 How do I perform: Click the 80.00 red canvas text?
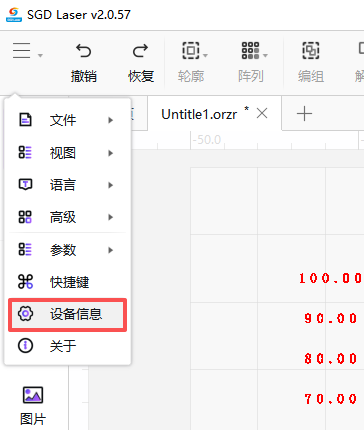coord(331,359)
